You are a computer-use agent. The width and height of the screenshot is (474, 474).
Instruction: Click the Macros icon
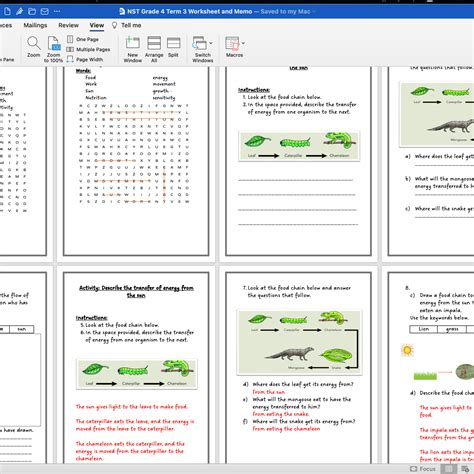[232, 43]
